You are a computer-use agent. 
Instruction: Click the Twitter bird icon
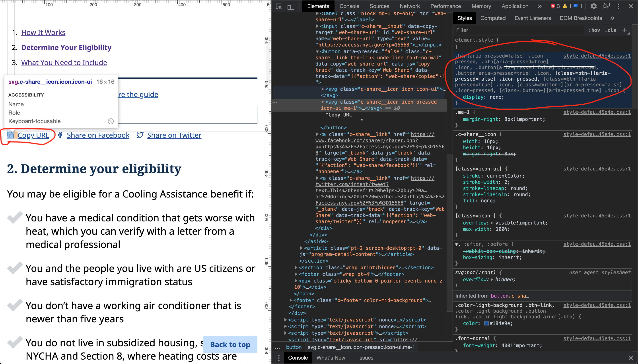coord(140,135)
